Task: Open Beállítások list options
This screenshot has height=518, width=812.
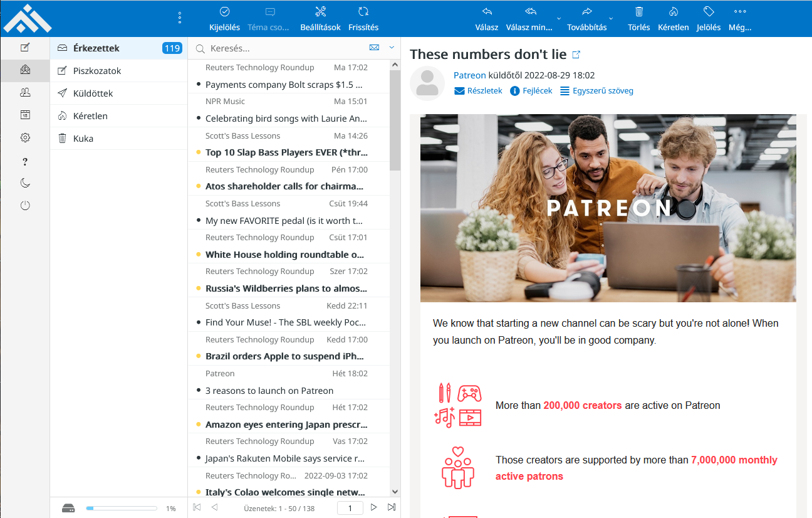Action: (320, 19)
